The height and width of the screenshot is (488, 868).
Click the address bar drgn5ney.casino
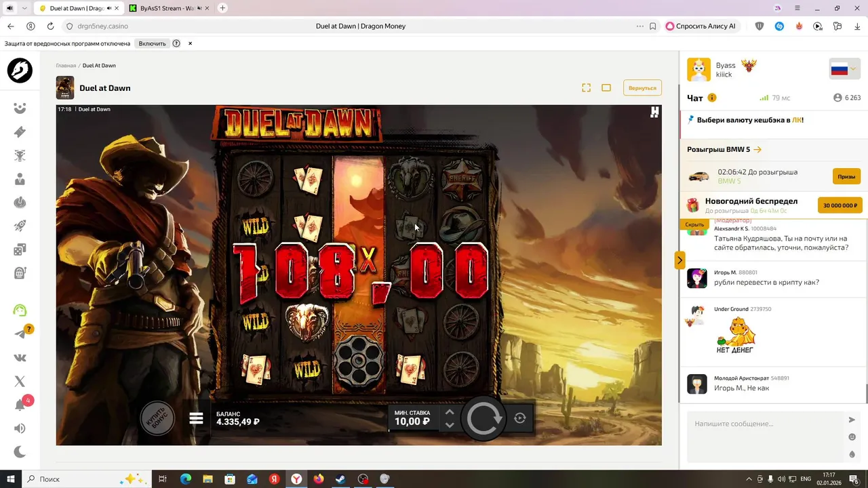pyautogui.click(x=102, y=26)
